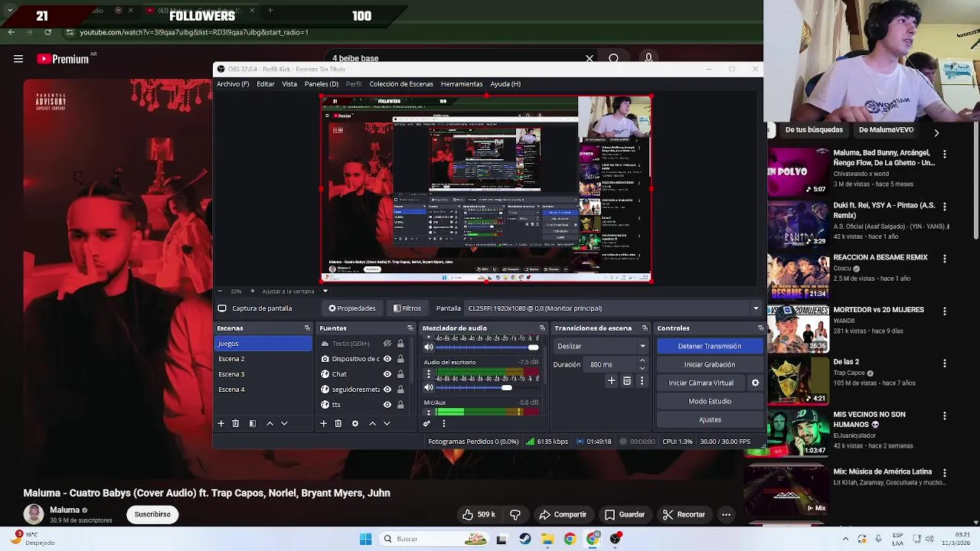The width and height of the screenshot is (980, 551).
Task: Open options for MORTEDOR vs 20 MUJERES video
Action: point(944,311)
